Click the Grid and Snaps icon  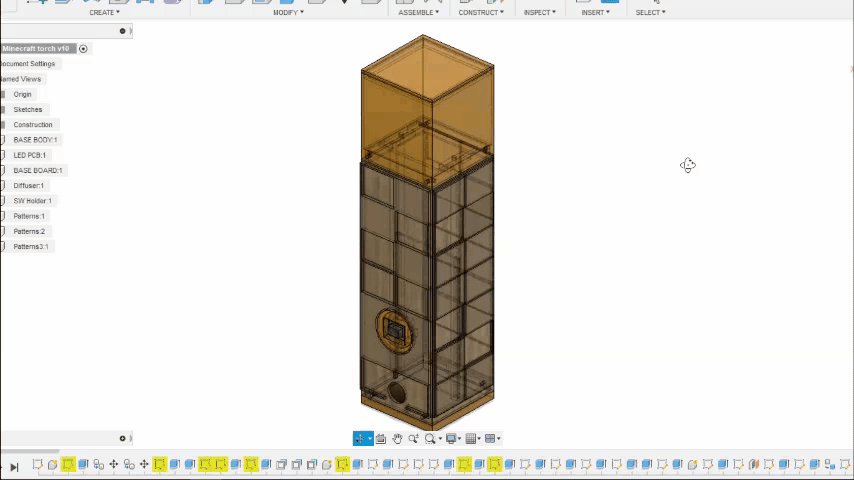click(471, 439)
